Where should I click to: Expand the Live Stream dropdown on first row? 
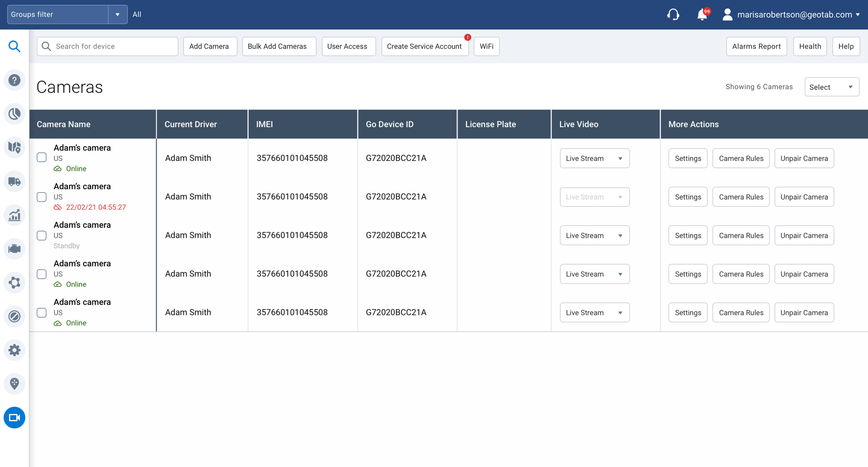click(x=594, y=158)
